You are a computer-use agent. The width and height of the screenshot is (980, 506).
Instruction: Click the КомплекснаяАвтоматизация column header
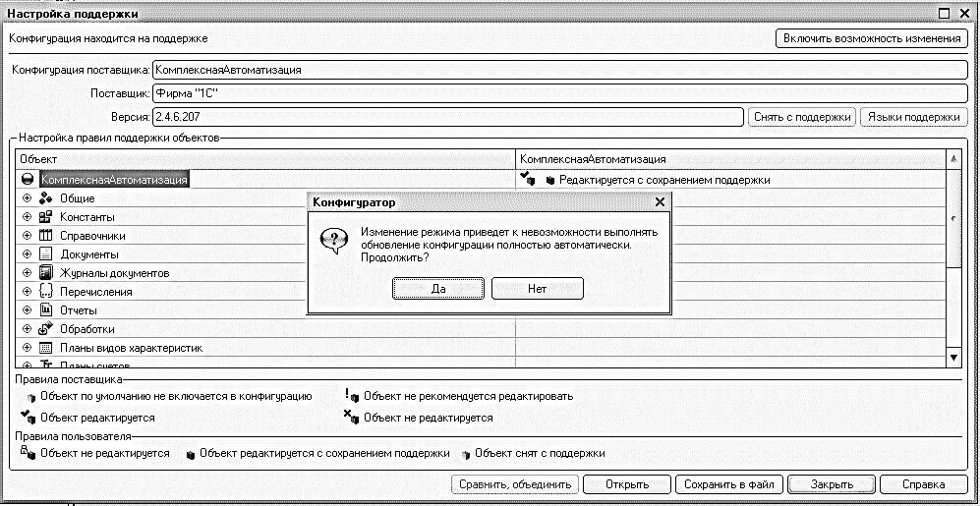pos(731,160)
